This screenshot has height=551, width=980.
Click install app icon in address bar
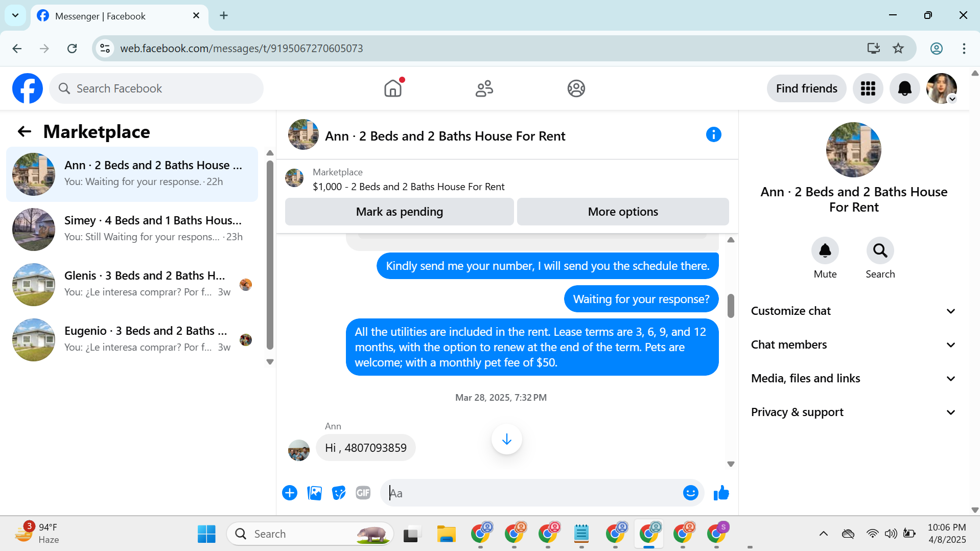[873, 48]
